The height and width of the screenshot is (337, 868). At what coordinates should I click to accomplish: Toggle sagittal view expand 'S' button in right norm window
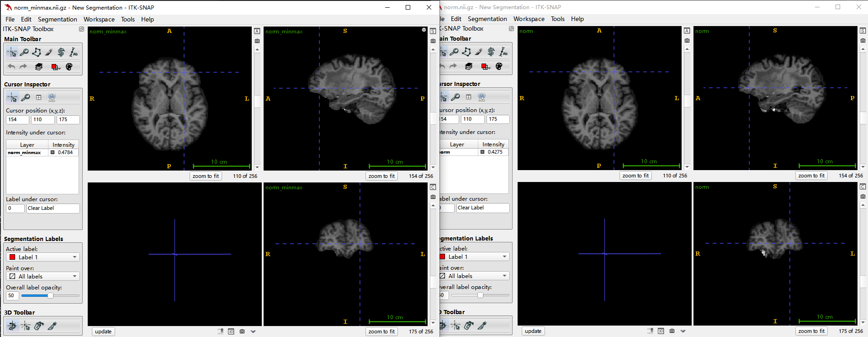coord(863,31)
